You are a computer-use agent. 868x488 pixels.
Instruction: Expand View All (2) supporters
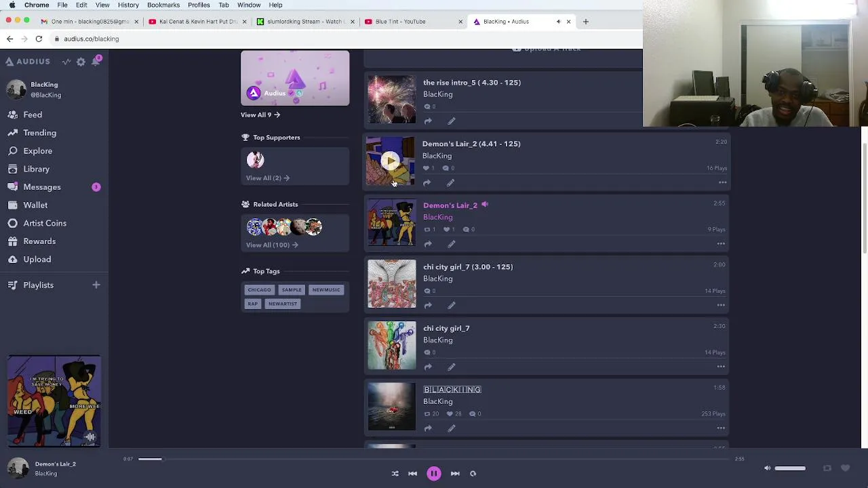pos(268,178)
